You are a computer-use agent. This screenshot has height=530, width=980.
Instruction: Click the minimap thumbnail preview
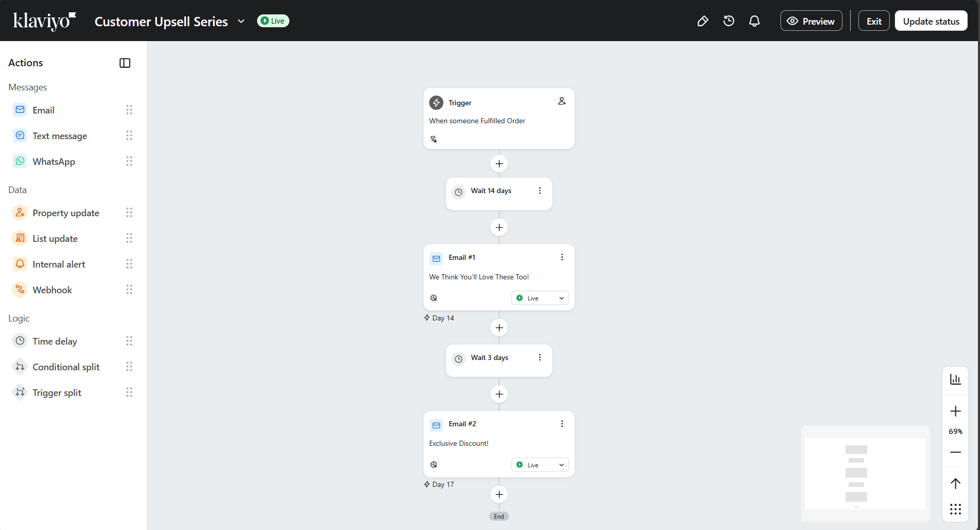864,472
